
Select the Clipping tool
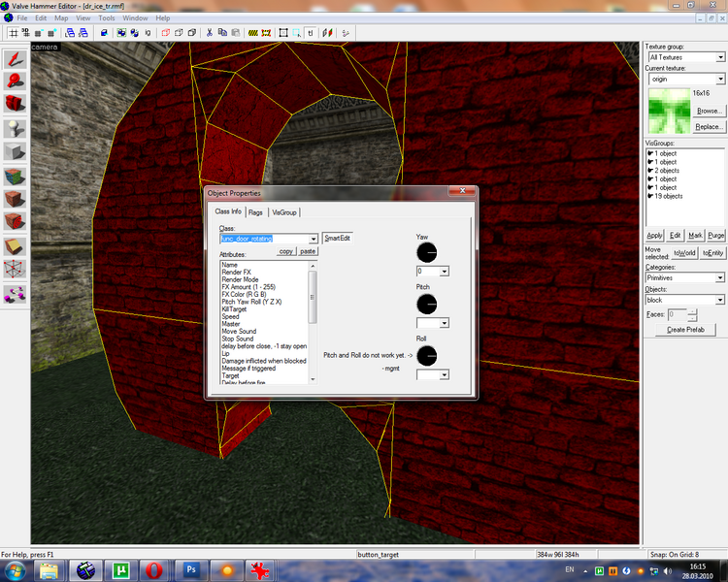pos(15,246)
